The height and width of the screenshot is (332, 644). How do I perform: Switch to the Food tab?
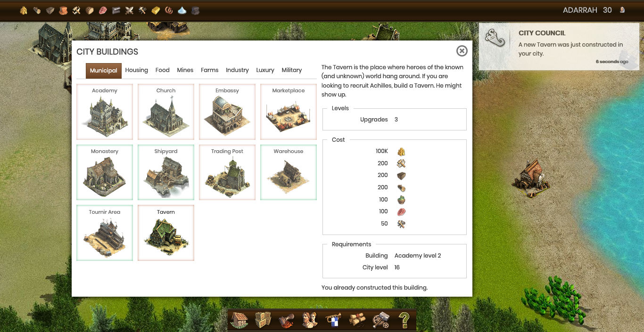(163, 70)
